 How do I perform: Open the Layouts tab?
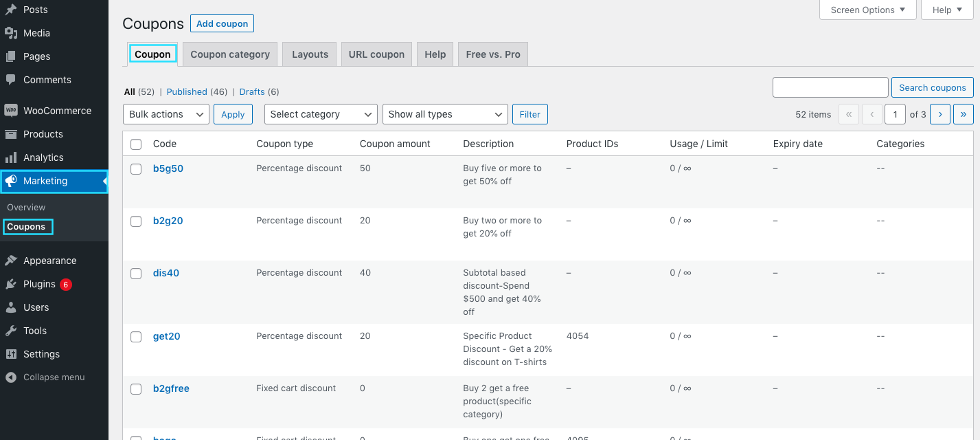tap(310, 54)
